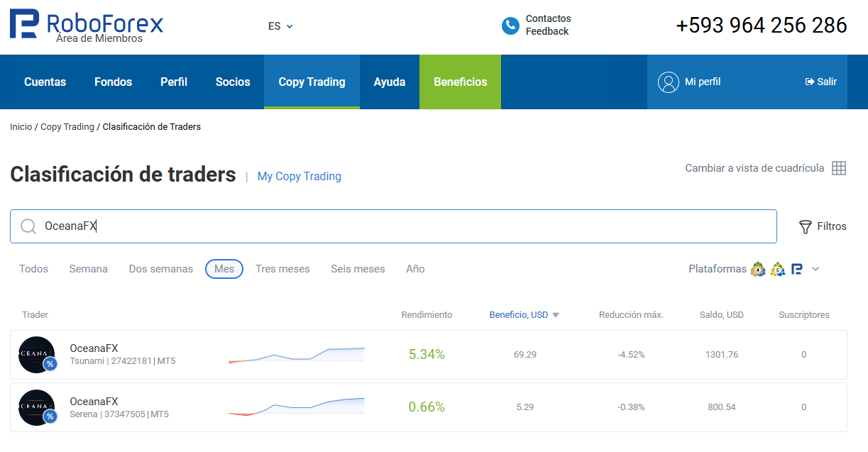868x452 pixels.
Task: Click the Salir logout arrow icon
Action: click(x=810, y=82)
